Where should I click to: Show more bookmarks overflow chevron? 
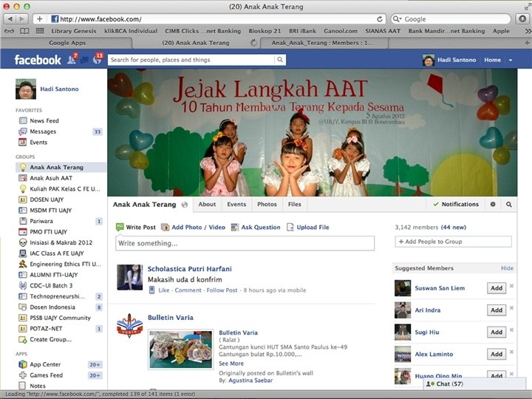[x=528, y=31]
